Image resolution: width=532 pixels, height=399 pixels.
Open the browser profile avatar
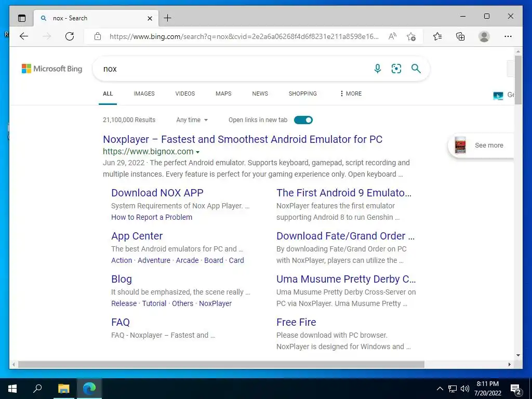(x=484, y=36)
